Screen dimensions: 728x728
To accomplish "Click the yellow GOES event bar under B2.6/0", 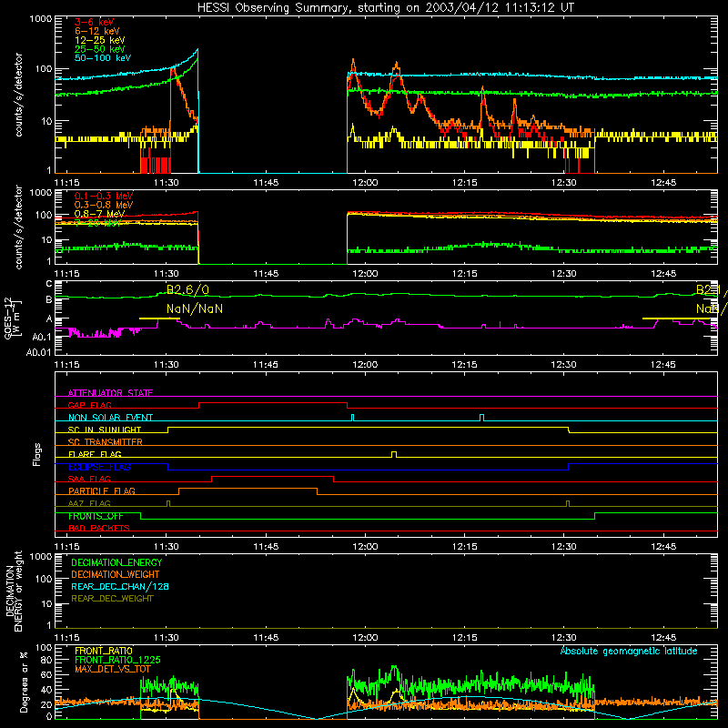I will pyautogui.click(x=159, y=318).
